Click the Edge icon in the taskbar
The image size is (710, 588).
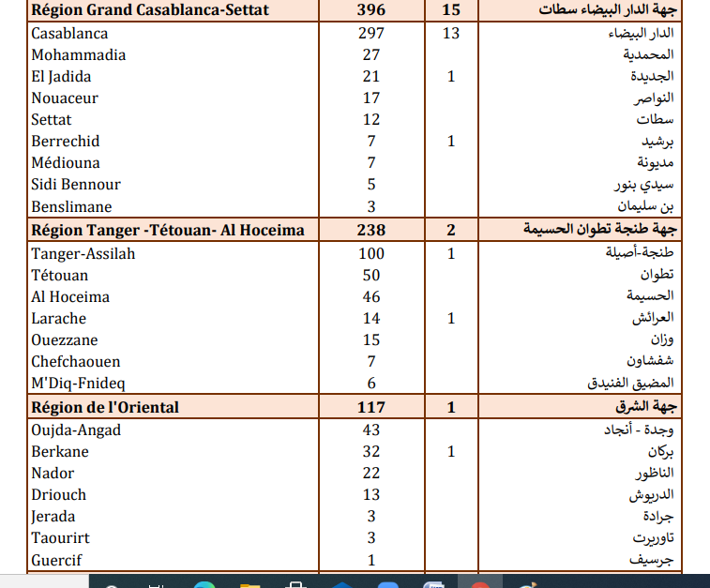(204, 584)
